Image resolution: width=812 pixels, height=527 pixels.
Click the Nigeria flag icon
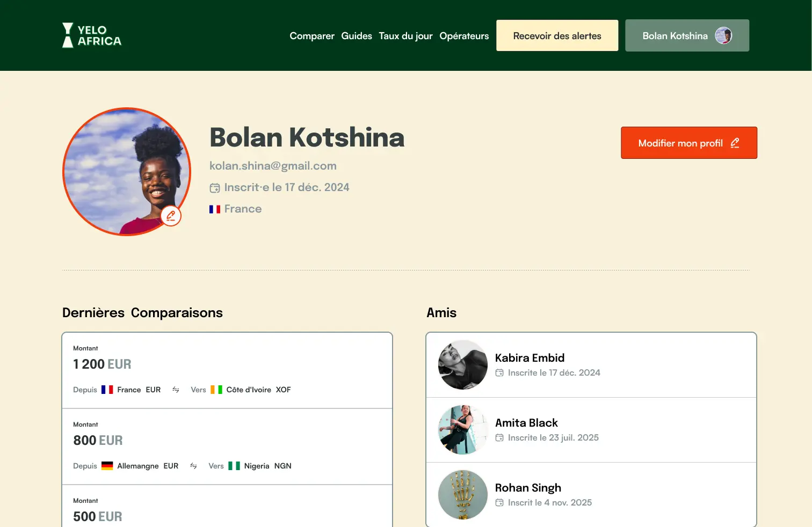234,466
